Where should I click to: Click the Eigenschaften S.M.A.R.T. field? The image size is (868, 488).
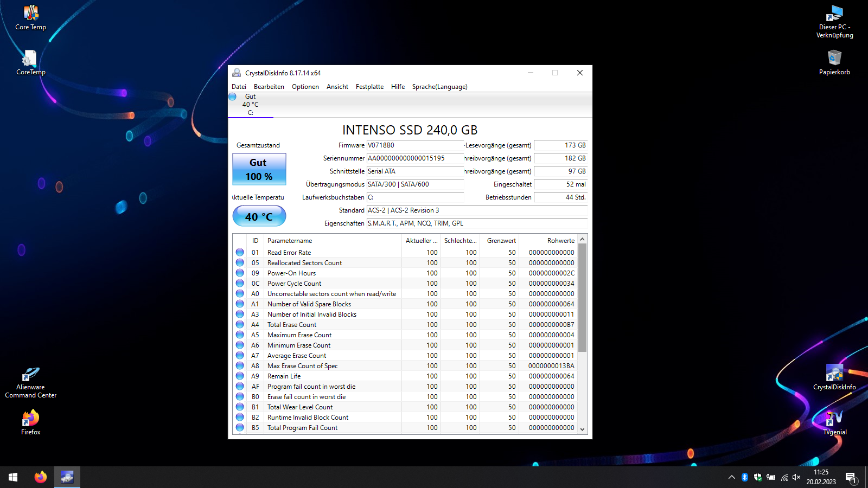[477, 223]
